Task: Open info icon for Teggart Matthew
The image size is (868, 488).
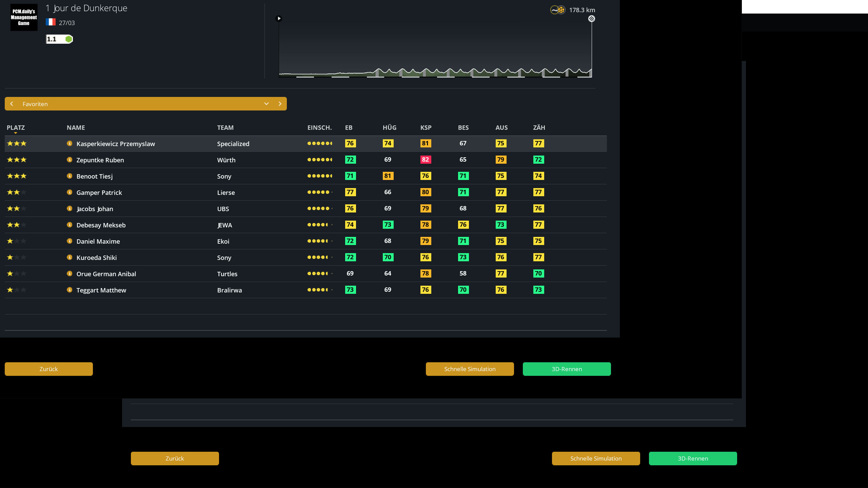Action: (x=70, y=290)
